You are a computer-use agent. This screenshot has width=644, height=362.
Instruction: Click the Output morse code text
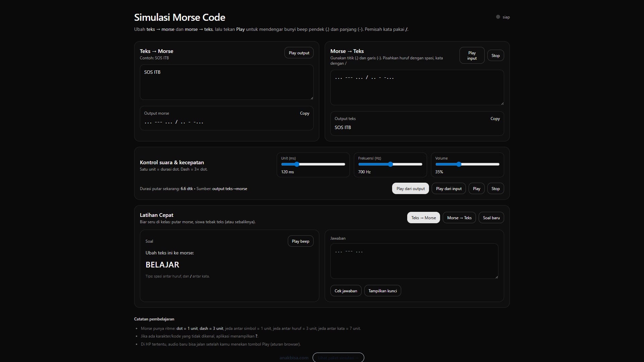pyautogui.click(x=174, y=122)
